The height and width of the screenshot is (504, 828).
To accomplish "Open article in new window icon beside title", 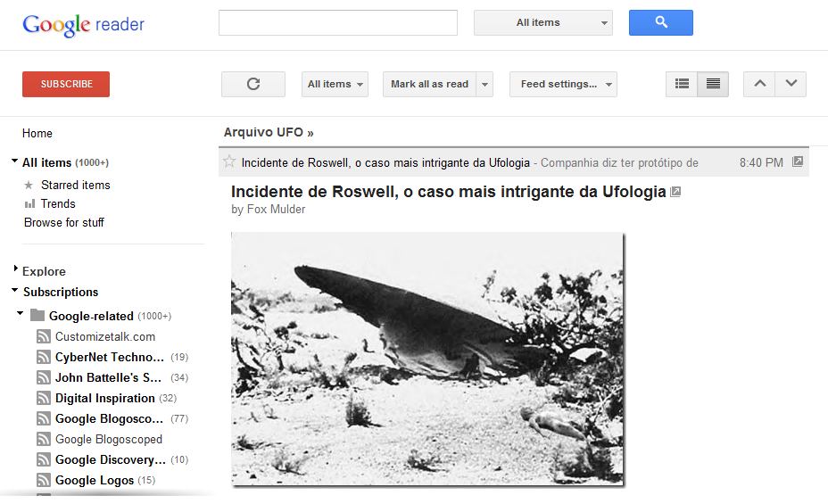I will tap(675, 192).
